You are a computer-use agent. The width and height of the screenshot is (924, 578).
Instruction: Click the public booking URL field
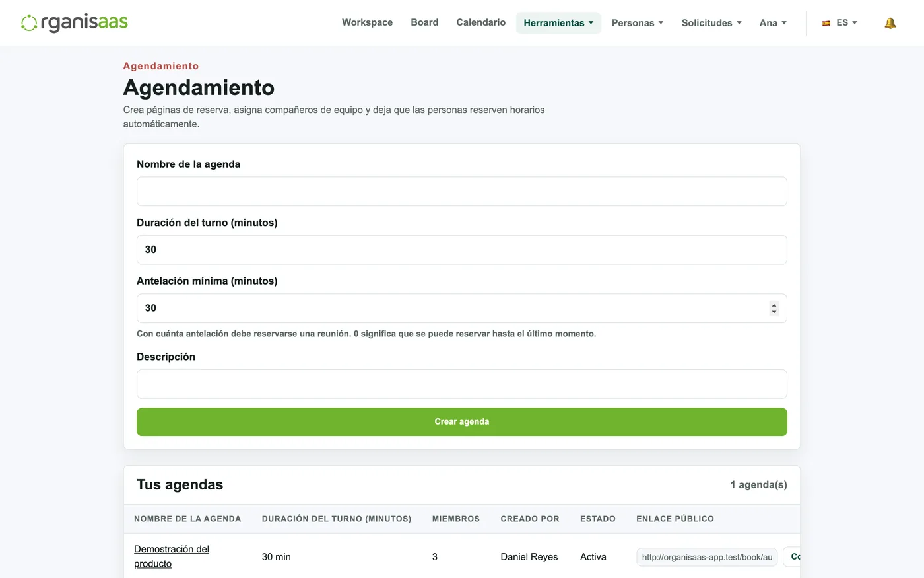pyautogui.click(x=707, y=557)
